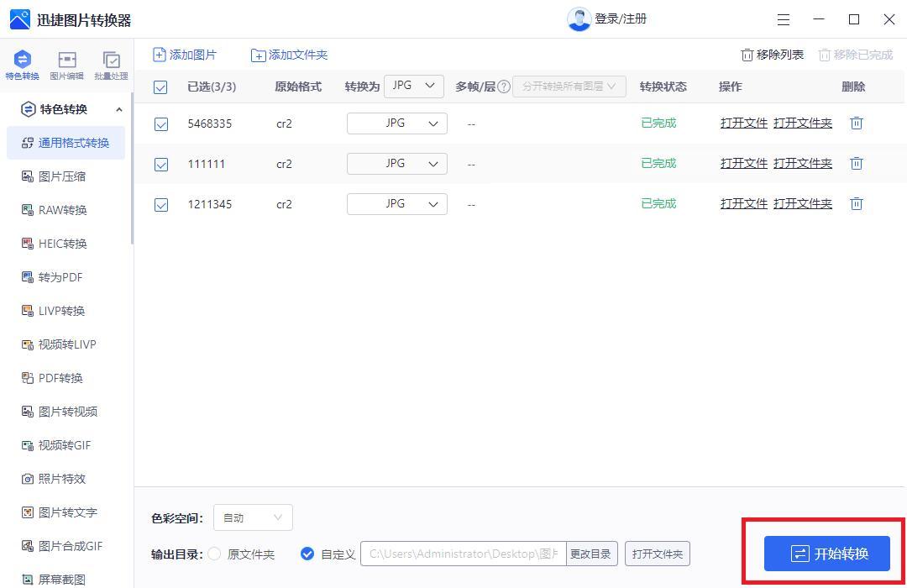
Task: Expand the 色彩空间 自动 dropdown
Action: click(253, 518)
